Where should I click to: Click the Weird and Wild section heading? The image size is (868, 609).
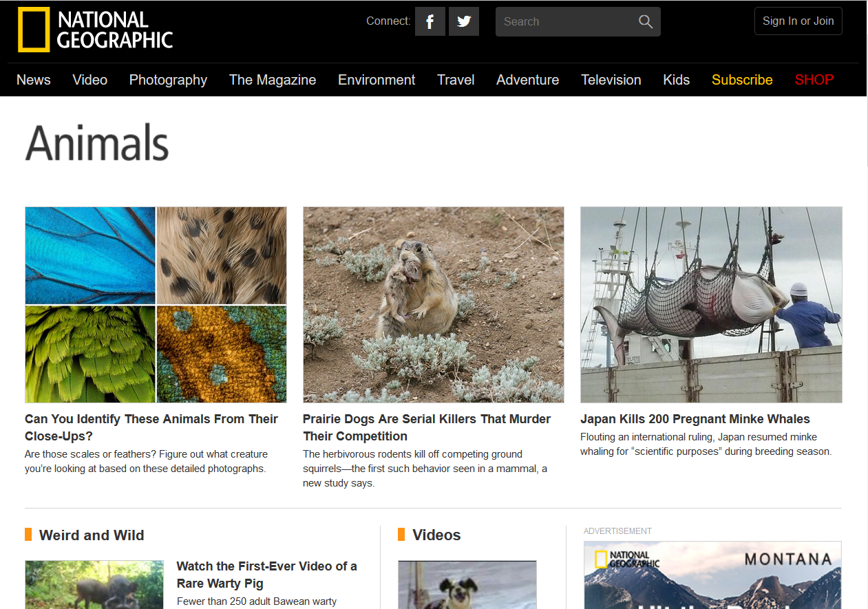point(92,535)
